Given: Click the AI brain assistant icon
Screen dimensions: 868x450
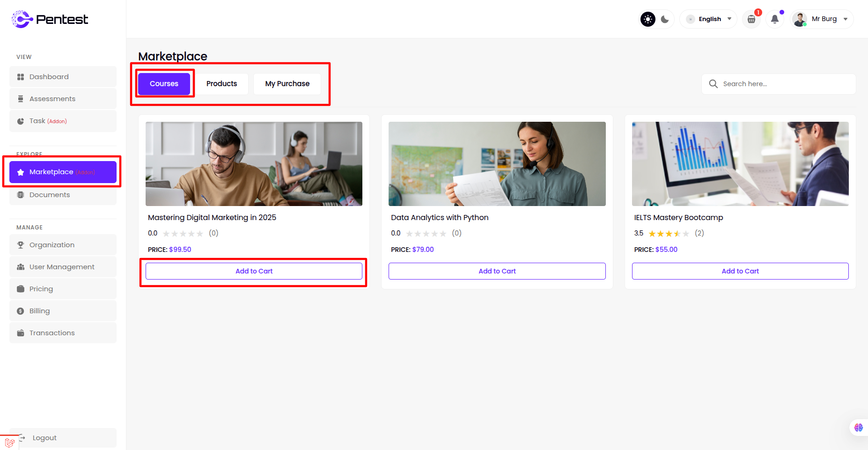Looking at the screenshot, I should [858, 428].
